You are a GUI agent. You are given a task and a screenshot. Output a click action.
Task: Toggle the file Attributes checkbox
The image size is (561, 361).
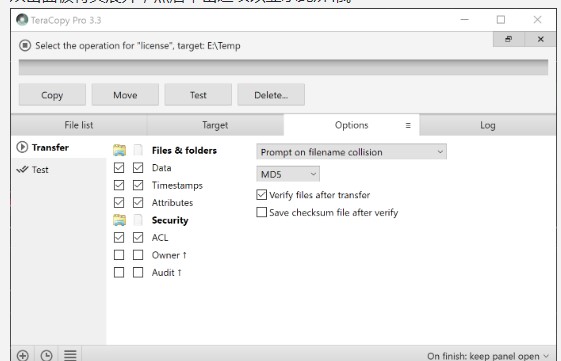[138, 203]
